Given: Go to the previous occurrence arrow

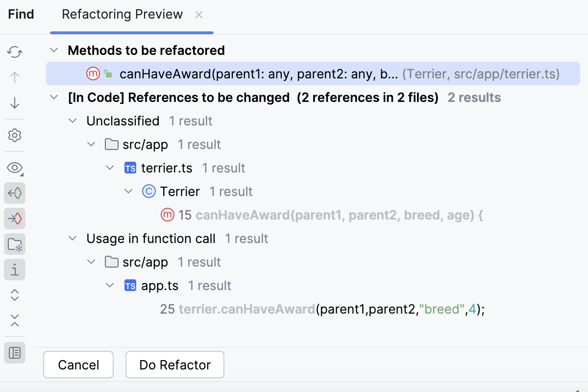Looking at the screenshot, I should tap(15, 77).
